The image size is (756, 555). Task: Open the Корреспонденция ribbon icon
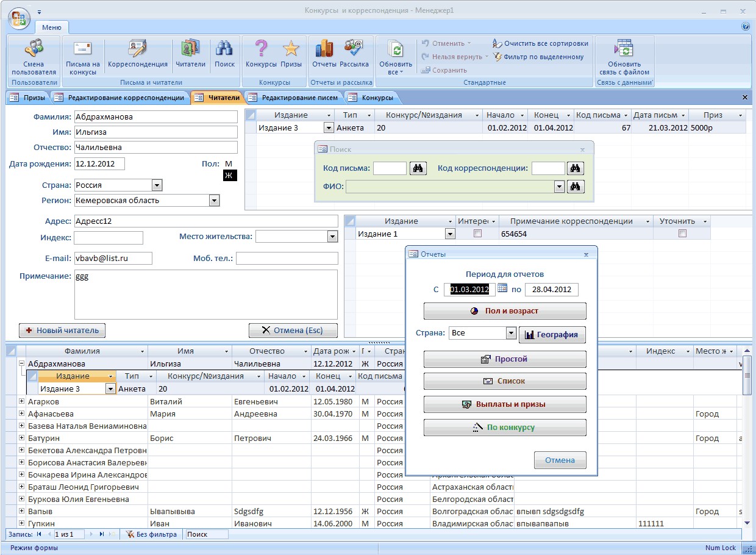pos(137,54)
